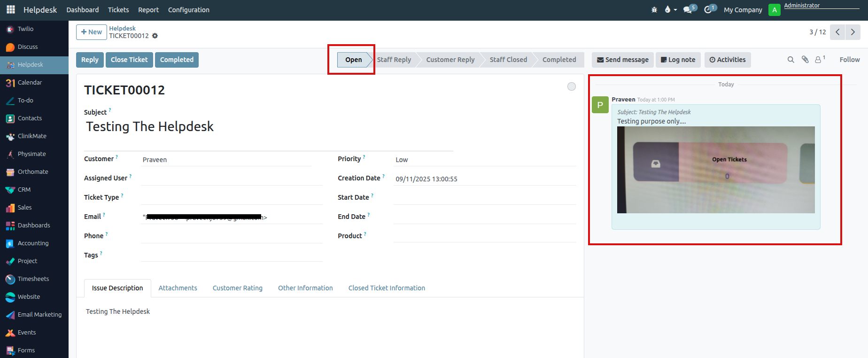Open the apps grid menu icon
Image resolution: width=868 pixels, height=358 pixels.
click(10, 9)
